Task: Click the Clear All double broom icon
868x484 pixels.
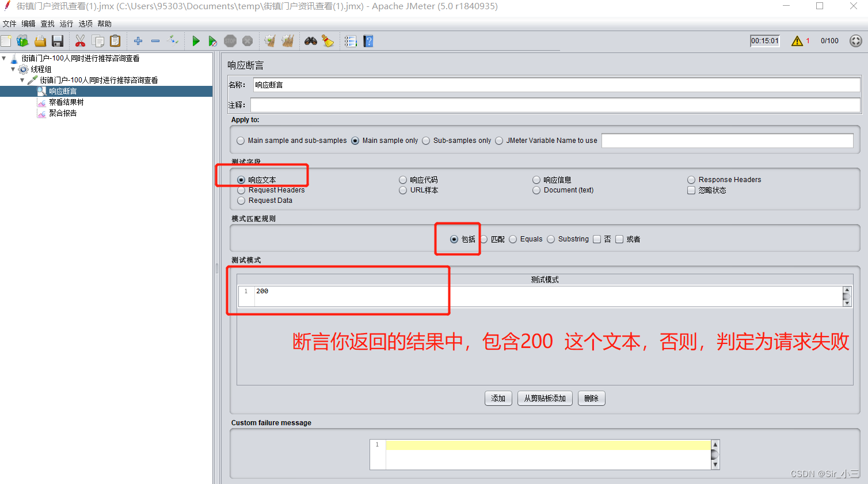Action: point(288,41)
